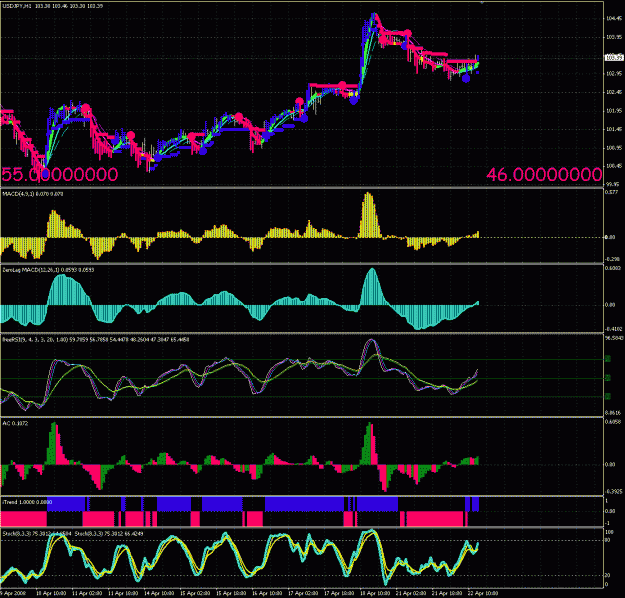Click the 17 Apr 02:00 time label
The image size is (625, 598).
pos(303,593)
